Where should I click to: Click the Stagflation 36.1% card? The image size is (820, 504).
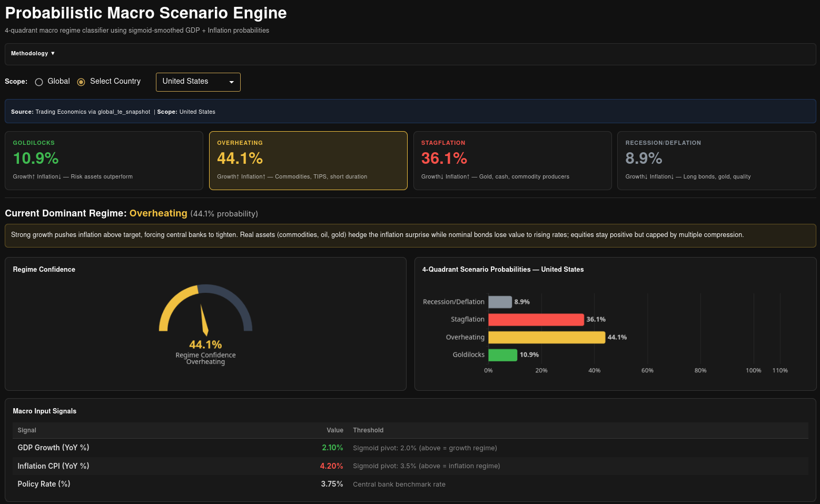point(512,161)
